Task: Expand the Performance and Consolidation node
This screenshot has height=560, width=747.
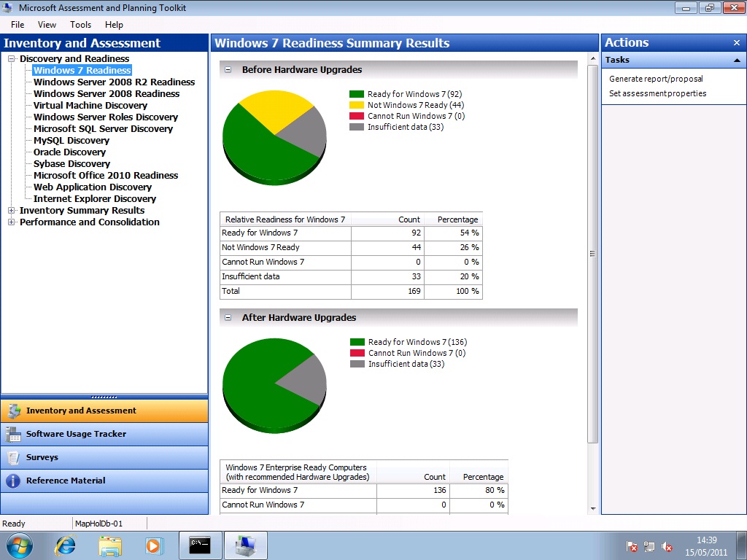Action: (x=12, y=222)
